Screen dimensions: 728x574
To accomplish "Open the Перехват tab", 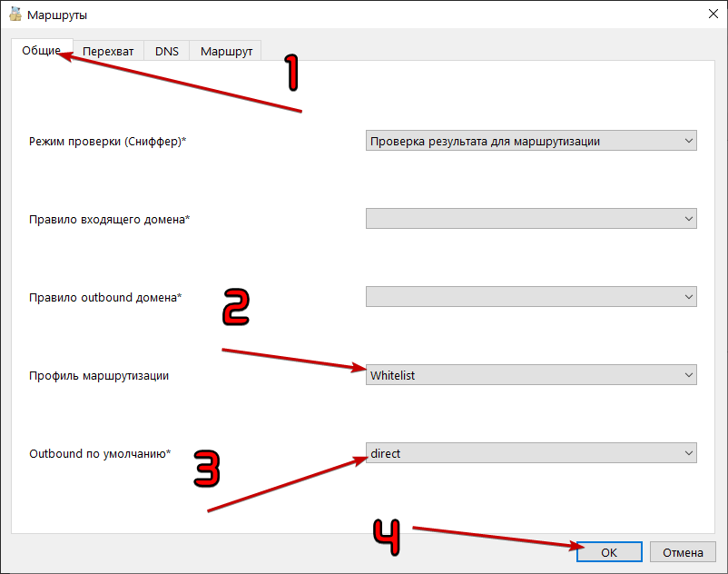I will 108,51.
